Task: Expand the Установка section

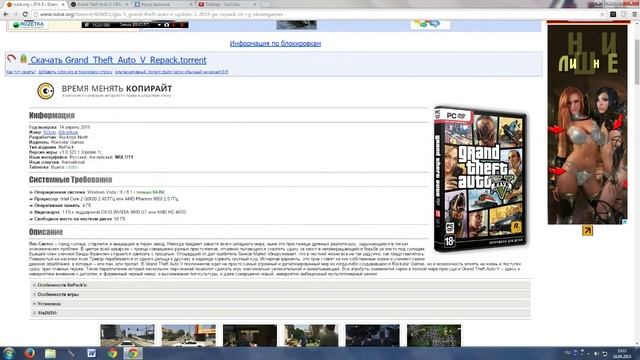Action: pyautogui.click(x=280, y=304)
